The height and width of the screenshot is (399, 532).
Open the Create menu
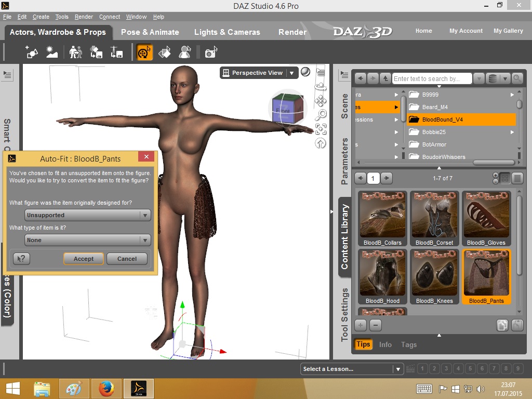coord(41,17)
